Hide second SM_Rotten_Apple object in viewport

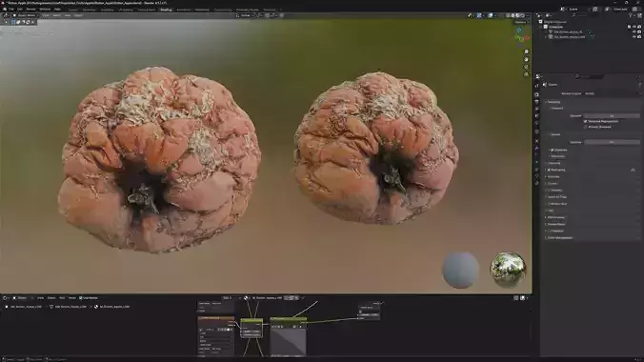pyautogui.click(x=634, y=36)
